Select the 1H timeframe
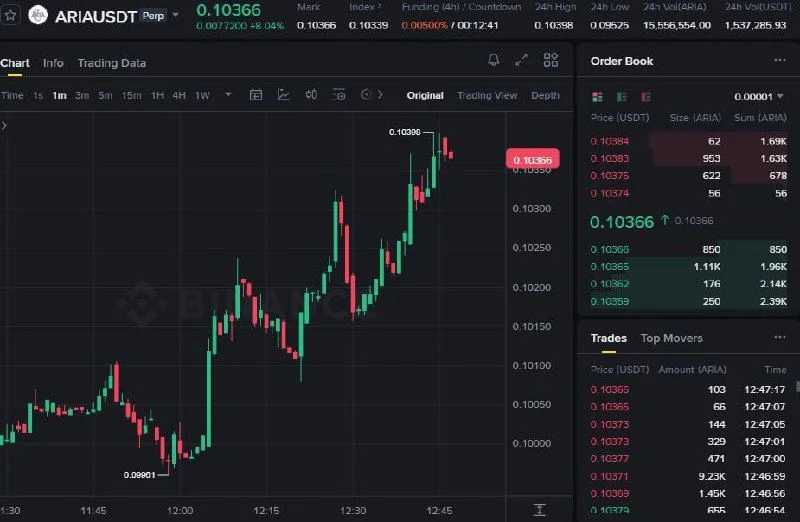800x522 pixels. (157, 95)
